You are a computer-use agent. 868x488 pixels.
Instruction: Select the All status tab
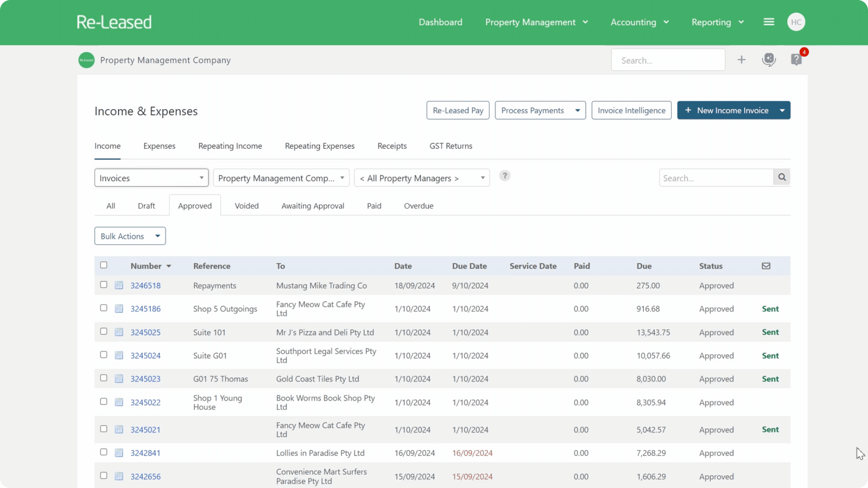pos(111,206)
